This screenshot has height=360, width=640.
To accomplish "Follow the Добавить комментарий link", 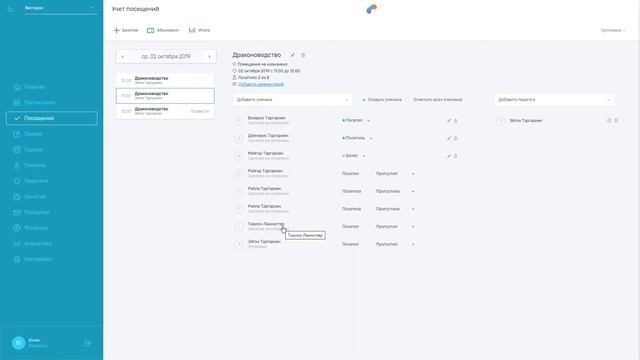I will click(261, 84).
